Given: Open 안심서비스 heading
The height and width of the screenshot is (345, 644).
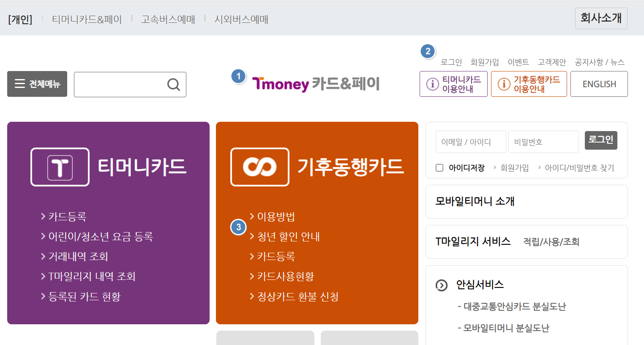Looking at the screenshot, I should click(480, 285).
